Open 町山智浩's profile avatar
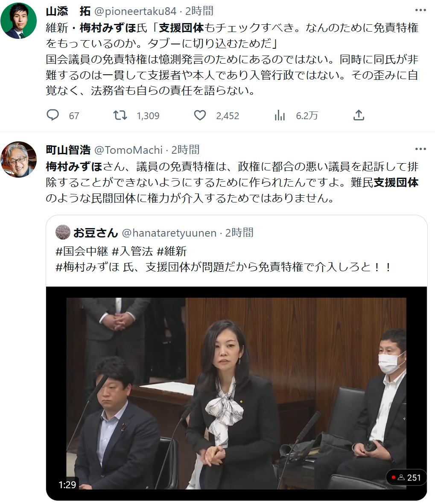This screenshot has height=504, width=435. [19, 159]
